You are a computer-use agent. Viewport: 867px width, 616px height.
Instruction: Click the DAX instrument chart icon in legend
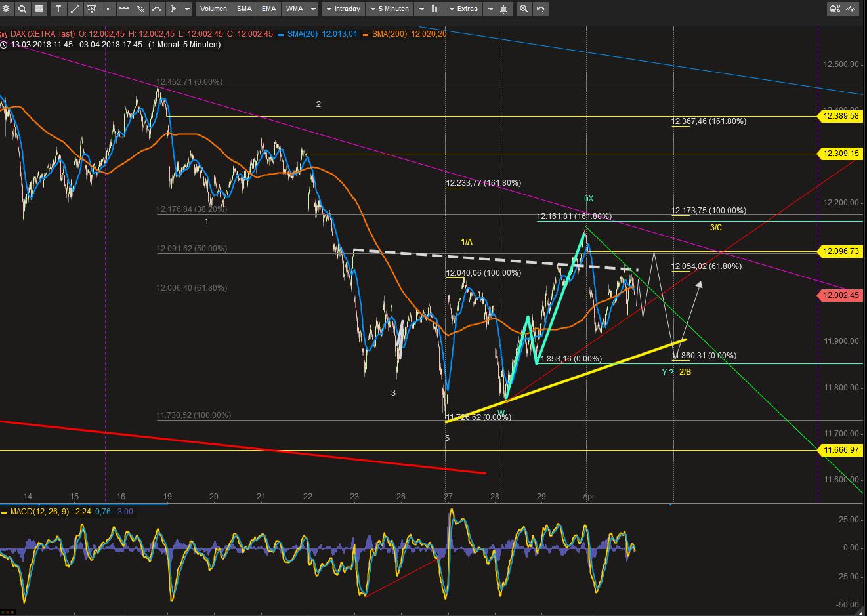point(3,34)
